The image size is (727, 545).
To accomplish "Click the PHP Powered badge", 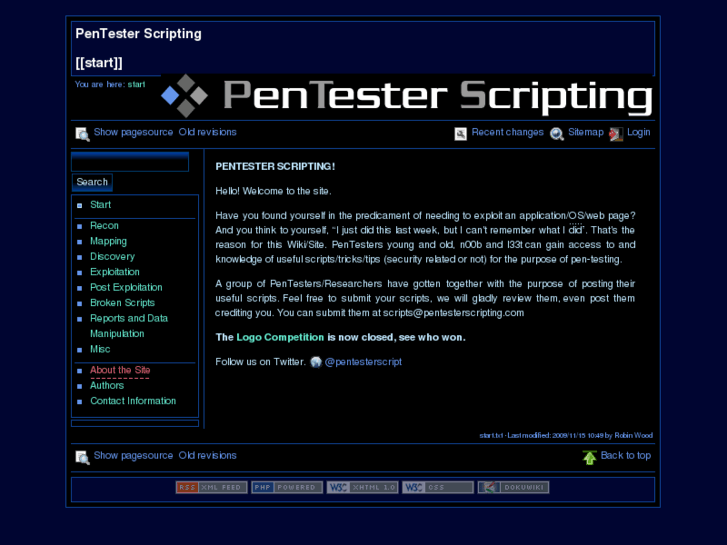I will tap(287, 487).
